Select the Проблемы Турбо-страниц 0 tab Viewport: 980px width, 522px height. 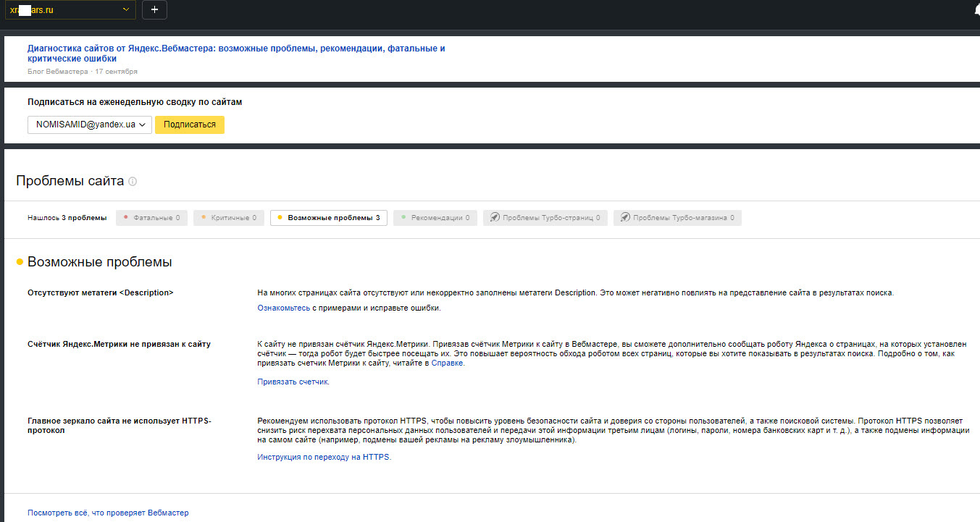545,218
